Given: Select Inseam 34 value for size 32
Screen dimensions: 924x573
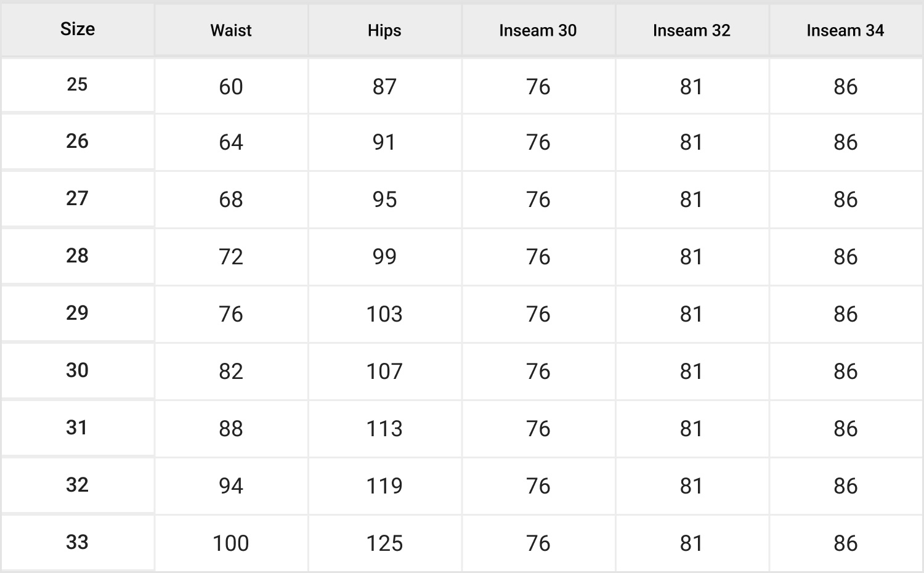Looking at the screenshot, I should 845,486.
